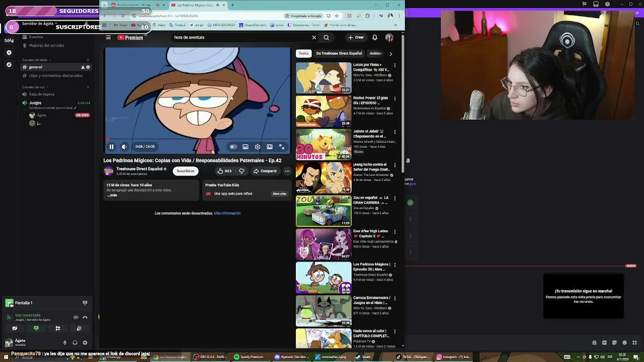
Task: Bookmark this page with the star icon
Action: [x=337, y=16]
